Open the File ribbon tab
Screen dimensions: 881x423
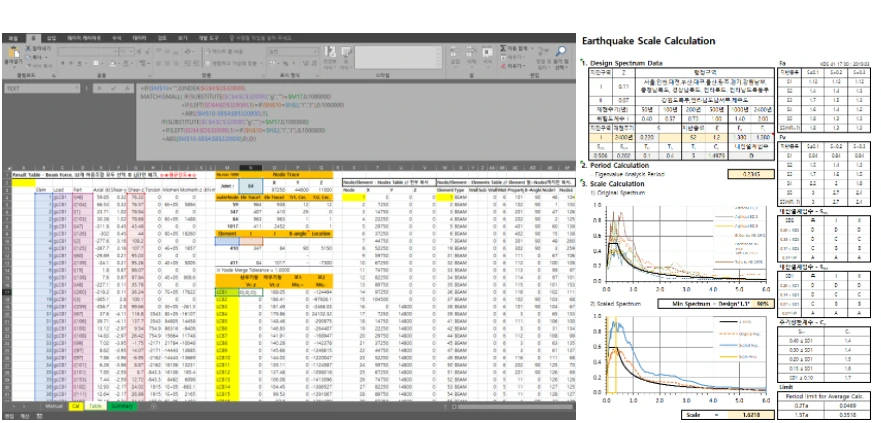pyautogui.click(x=13, y=38)
